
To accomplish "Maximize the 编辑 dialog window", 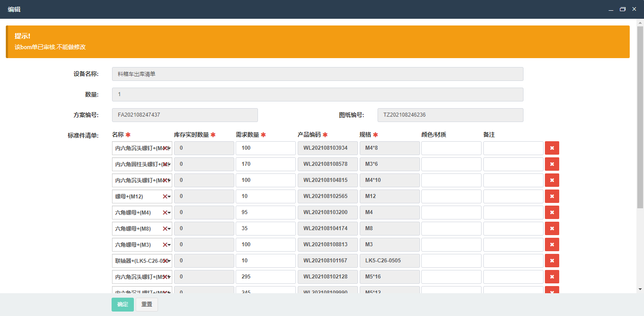I will (x=623, y=9).
